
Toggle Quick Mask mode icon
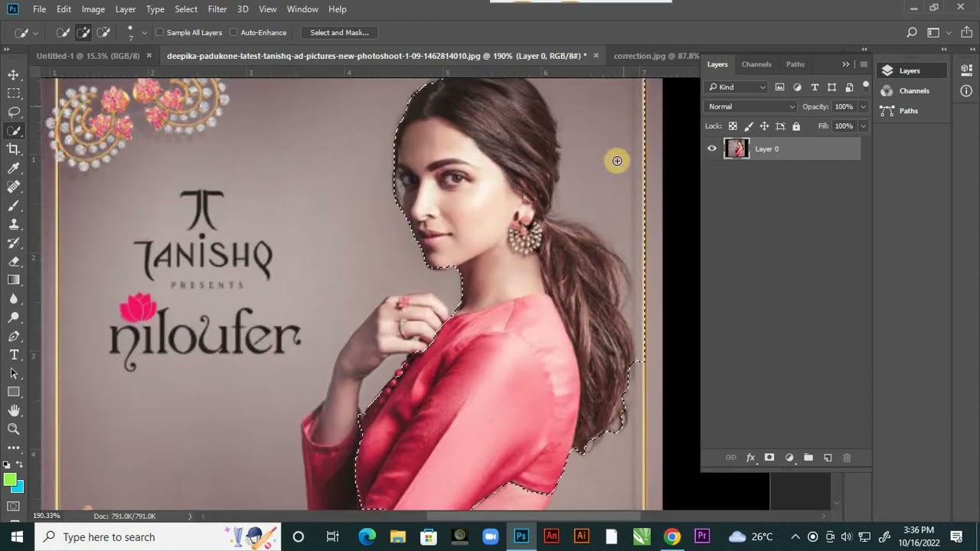(14, 507)
